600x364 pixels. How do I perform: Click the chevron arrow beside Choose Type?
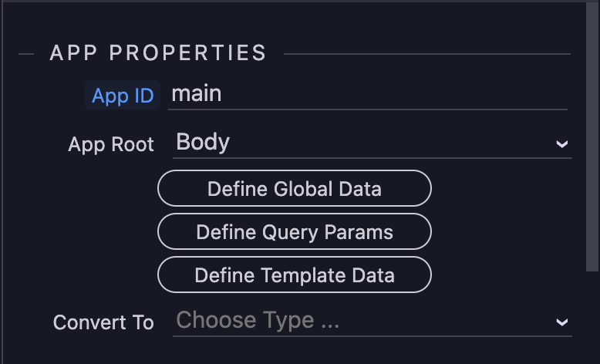(x=562, y=322)
